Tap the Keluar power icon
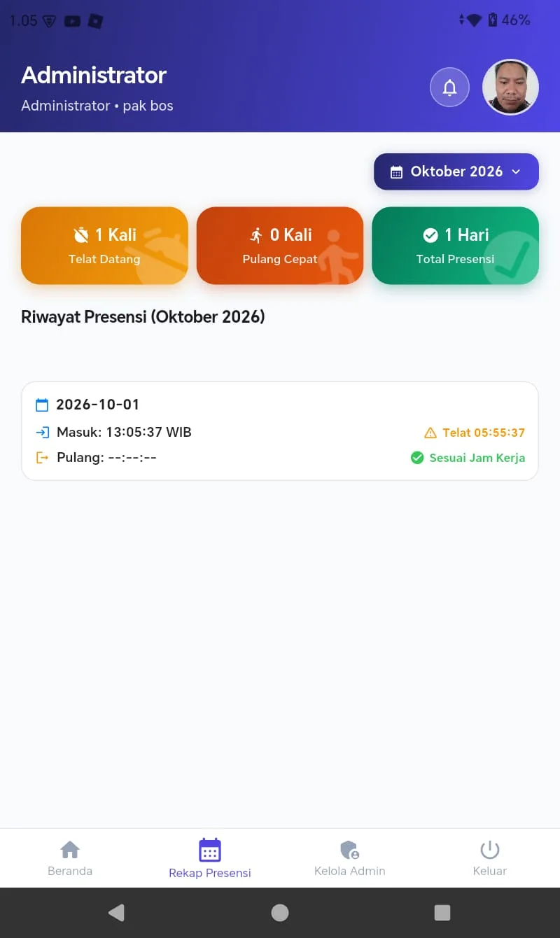The width and height of the screenshot is (560, 938). pyautogui.click(x=490, y=850)
